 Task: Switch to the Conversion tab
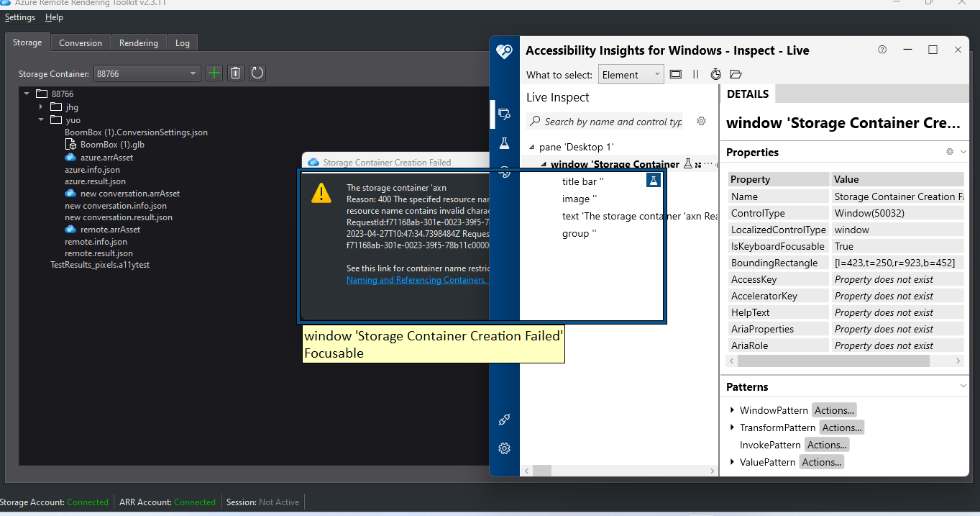(81, 43)
